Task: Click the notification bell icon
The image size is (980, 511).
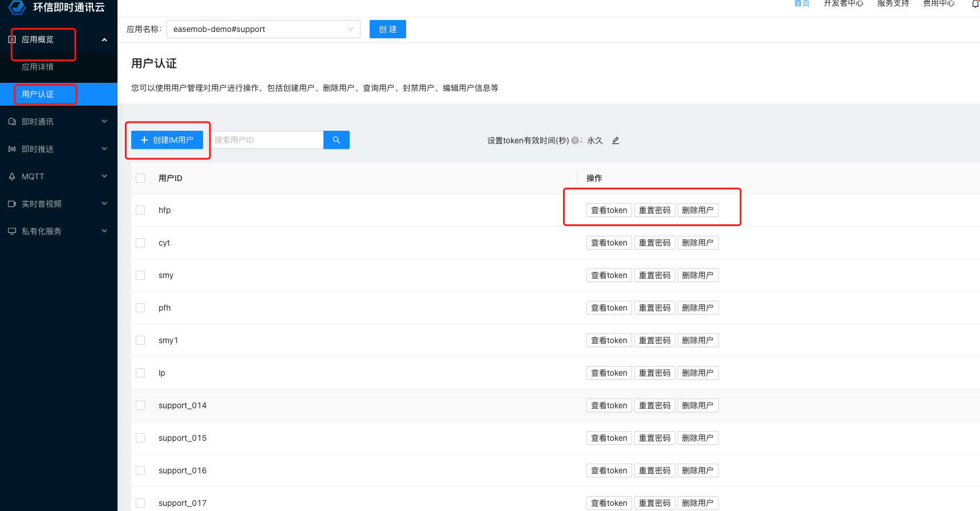Action: [x=975, y=3]
